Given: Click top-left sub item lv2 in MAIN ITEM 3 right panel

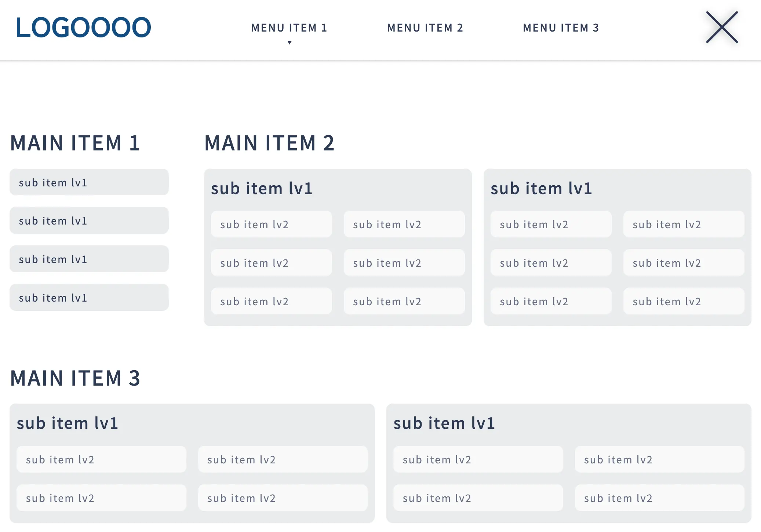Looking at the screenshot, I should point(478,459).
